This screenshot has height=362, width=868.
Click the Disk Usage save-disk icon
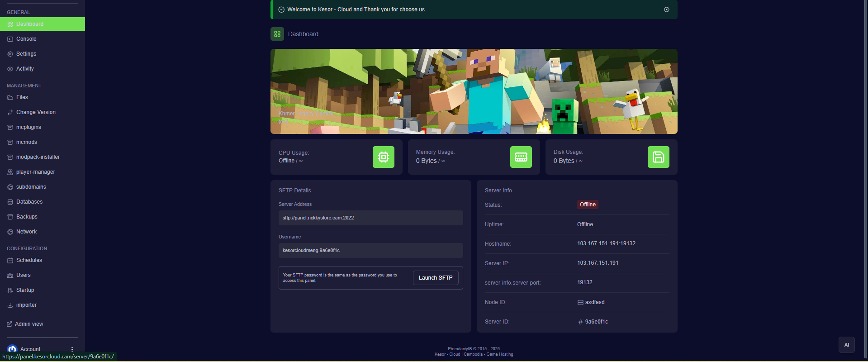coord(659,157)
